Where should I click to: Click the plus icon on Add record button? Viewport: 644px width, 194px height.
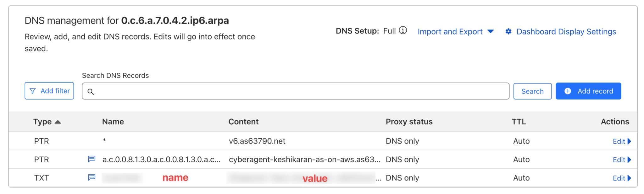click(568, 91)
